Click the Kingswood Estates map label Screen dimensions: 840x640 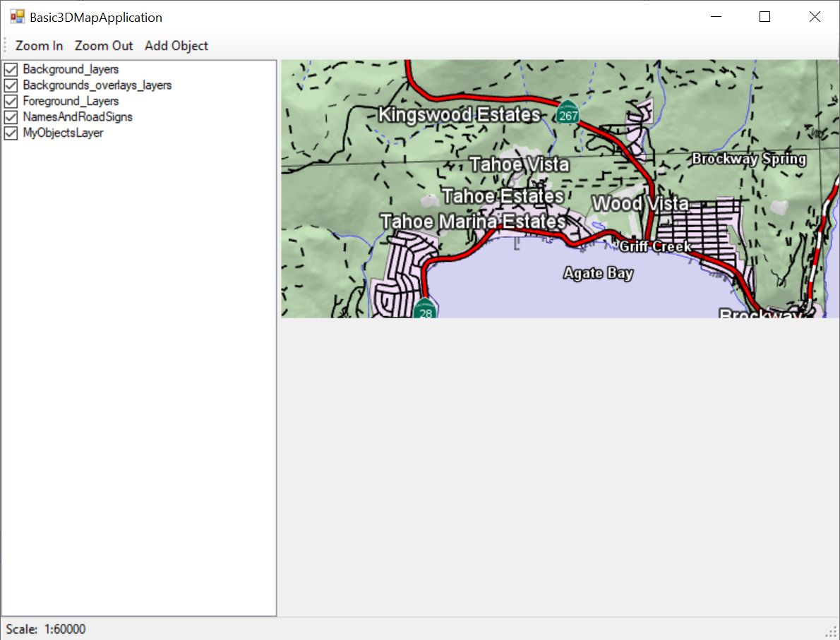pyautogui.click(x=459, y=114)
